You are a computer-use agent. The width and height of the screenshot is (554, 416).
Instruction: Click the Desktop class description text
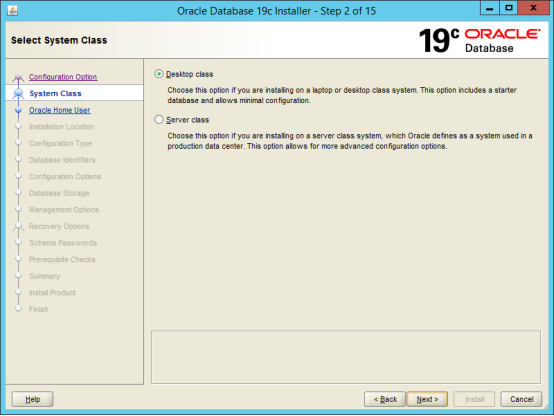pyautogui.click(x=342, y=95)
